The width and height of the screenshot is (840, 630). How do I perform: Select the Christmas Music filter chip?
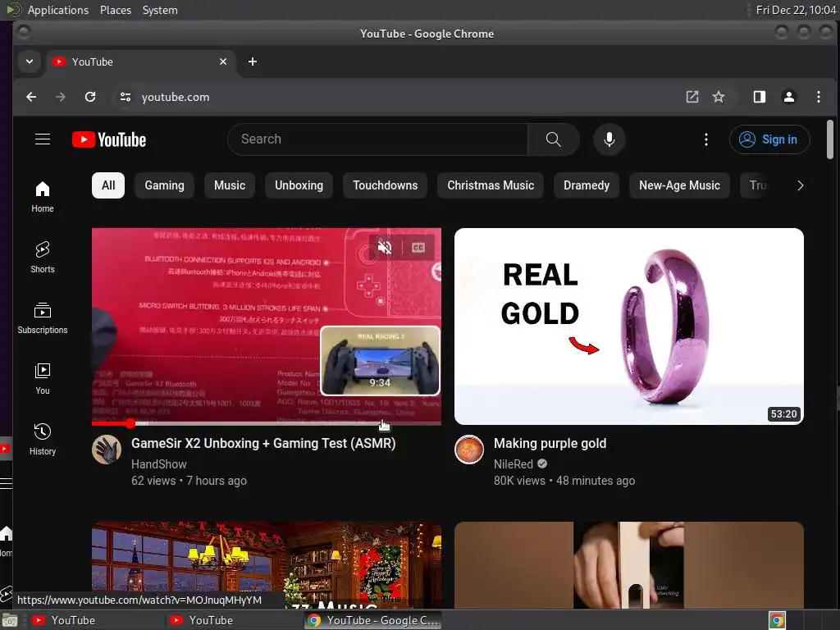[491, 185]
